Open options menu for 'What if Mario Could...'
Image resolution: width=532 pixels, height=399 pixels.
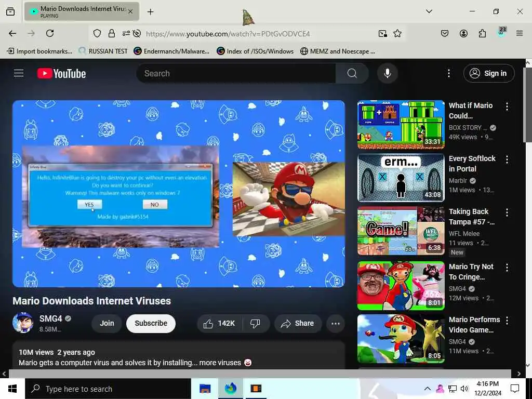[507, 107]
